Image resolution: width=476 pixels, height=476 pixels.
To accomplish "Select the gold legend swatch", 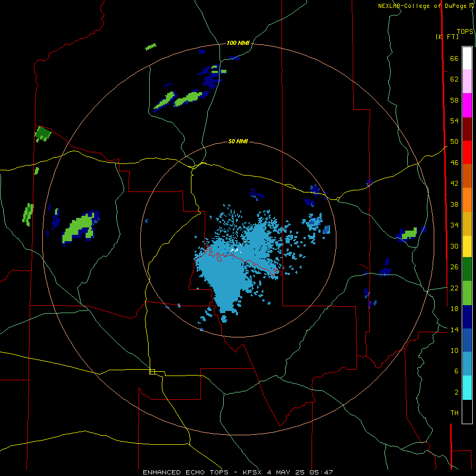I will pyautogui.click(x=467, y=224).
